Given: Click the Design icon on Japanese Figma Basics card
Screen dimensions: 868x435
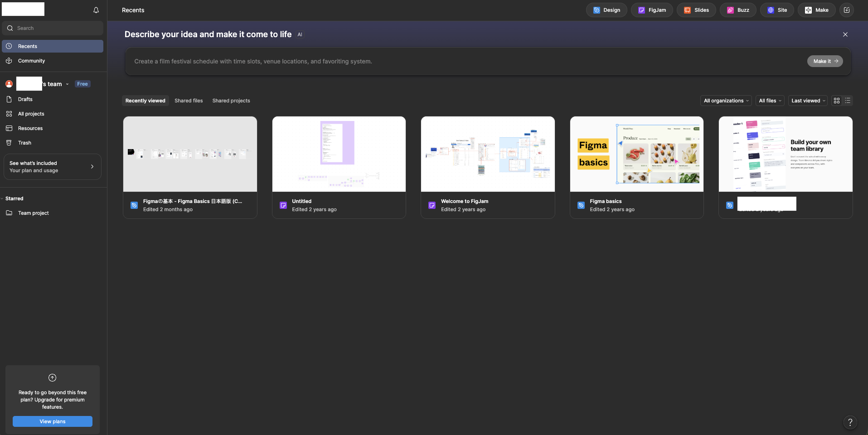Looking at the screenshot, I should tap(134, 205).
